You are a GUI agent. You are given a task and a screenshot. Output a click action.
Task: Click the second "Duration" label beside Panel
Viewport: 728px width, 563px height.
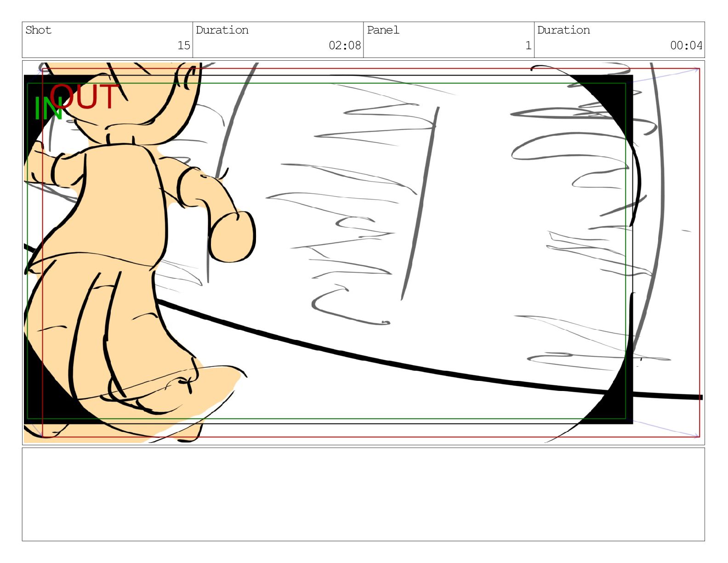[x=563, y=30]
